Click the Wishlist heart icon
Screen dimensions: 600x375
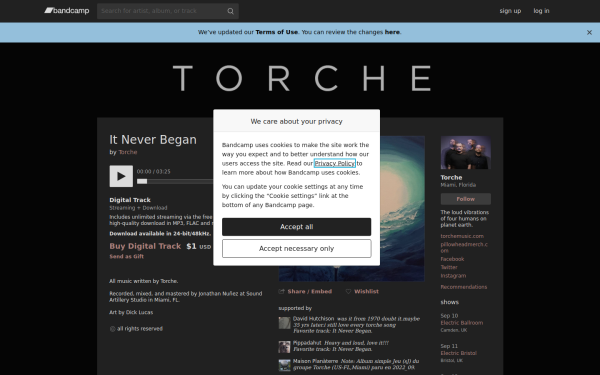[348, 292]
